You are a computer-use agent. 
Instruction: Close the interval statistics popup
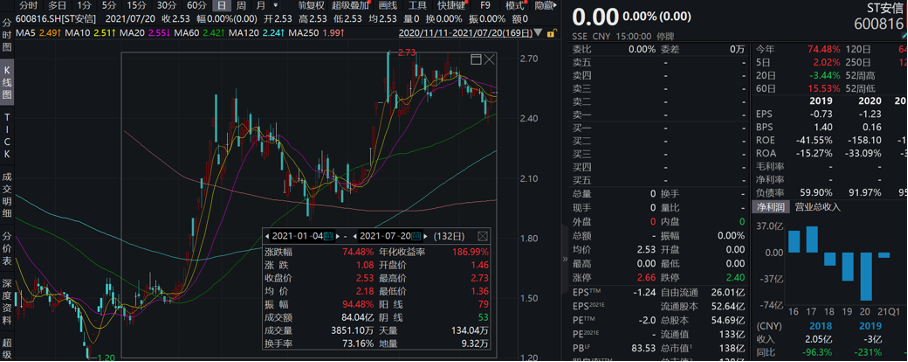482,236
